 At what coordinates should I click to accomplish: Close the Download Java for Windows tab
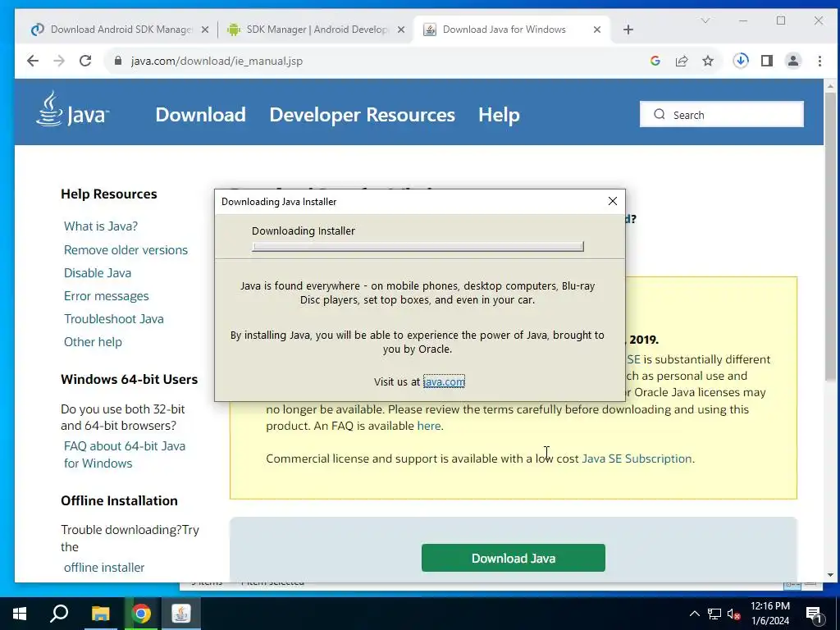coord(597,30)
